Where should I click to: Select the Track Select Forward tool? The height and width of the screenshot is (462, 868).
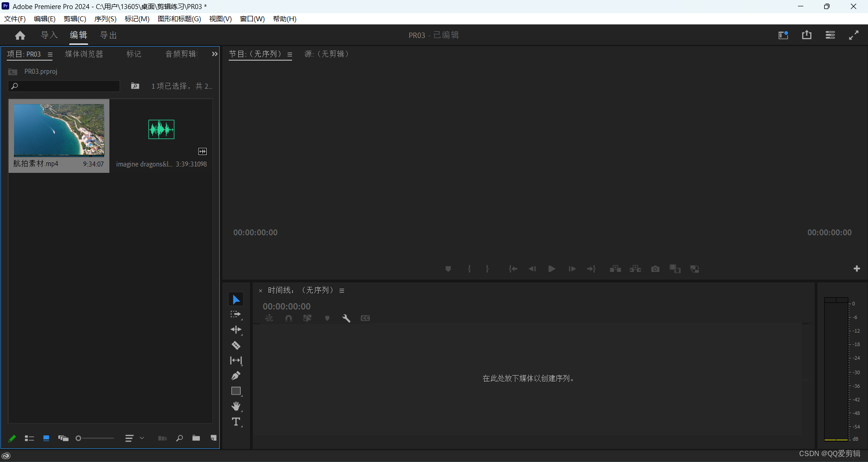[x=236, y=314]
